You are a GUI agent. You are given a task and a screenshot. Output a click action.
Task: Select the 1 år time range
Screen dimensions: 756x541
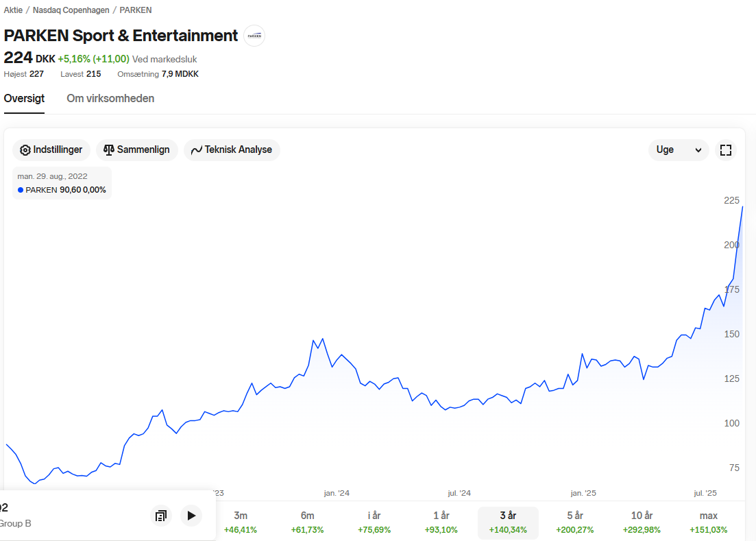pos(441,522)
